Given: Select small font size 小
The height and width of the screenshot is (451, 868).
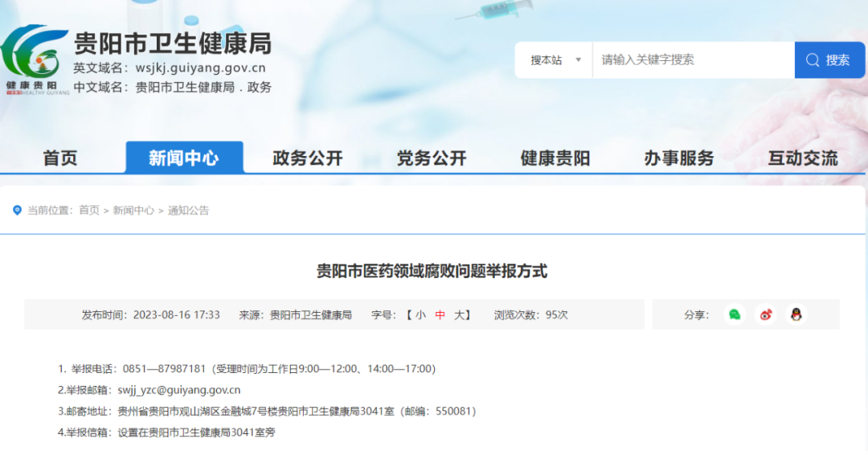Looking at the screenshot, I should click(x=420, y=315).
